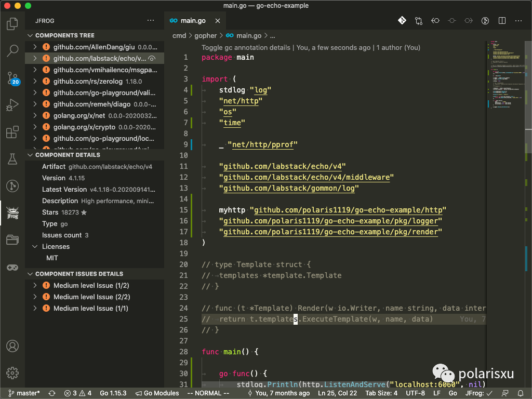Open the Search view in activity bar

point(12,50)
